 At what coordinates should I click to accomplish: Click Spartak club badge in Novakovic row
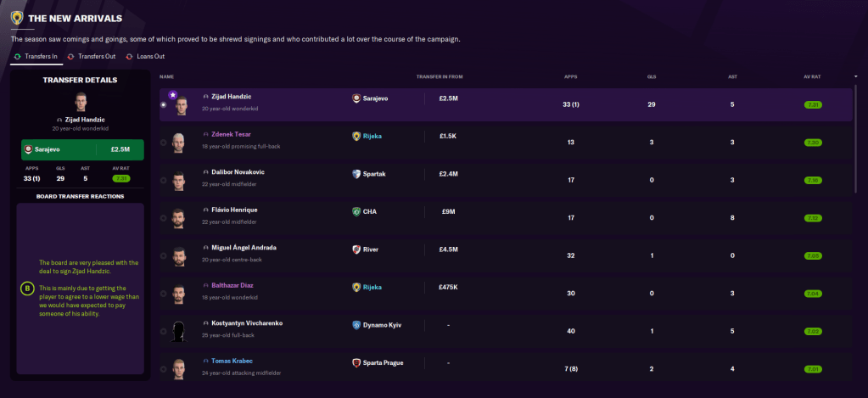(x=356, y=174)
